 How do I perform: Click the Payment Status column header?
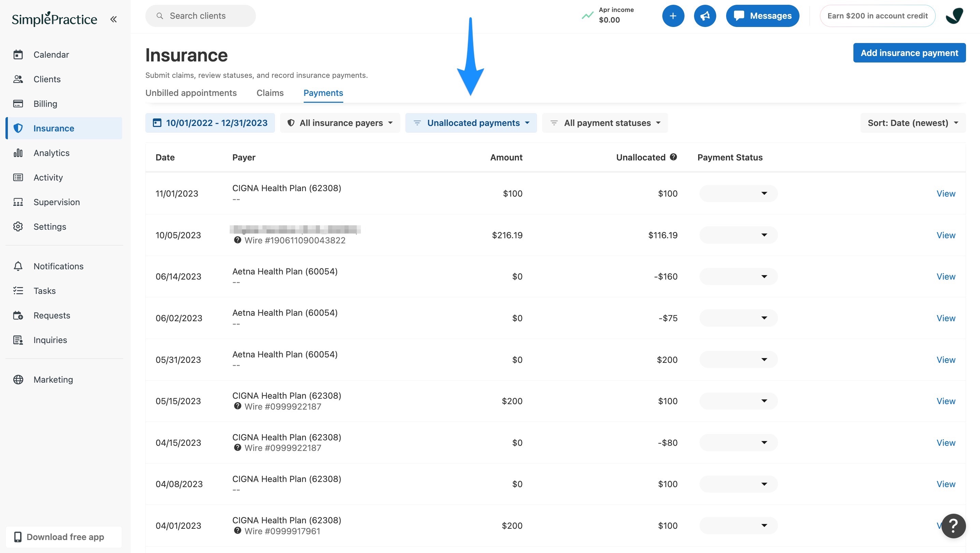(730, 157)
